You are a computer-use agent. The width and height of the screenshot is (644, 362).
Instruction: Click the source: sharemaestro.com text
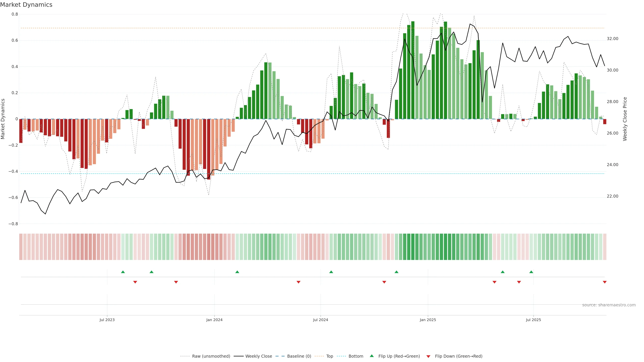pos(609,305)
